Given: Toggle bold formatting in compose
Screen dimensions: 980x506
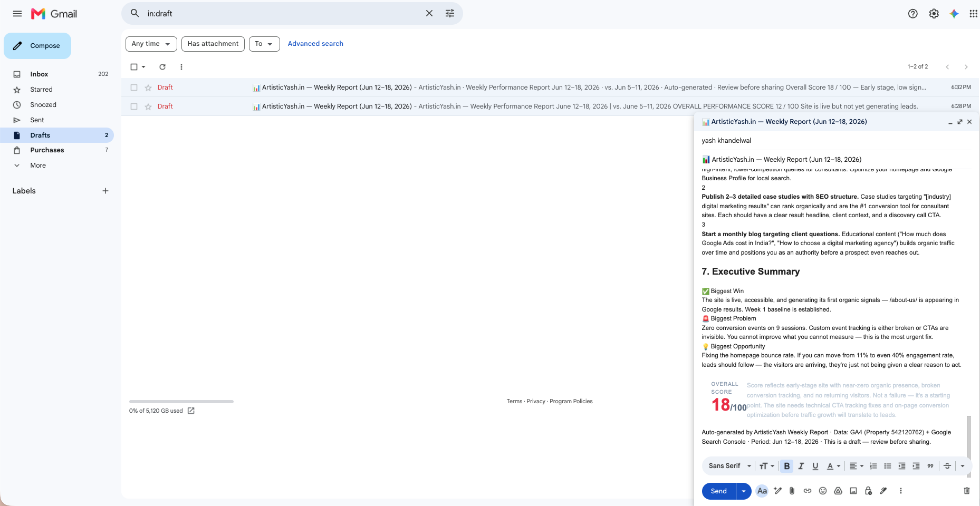Looking at the screenshot, I should pos(787,466).
